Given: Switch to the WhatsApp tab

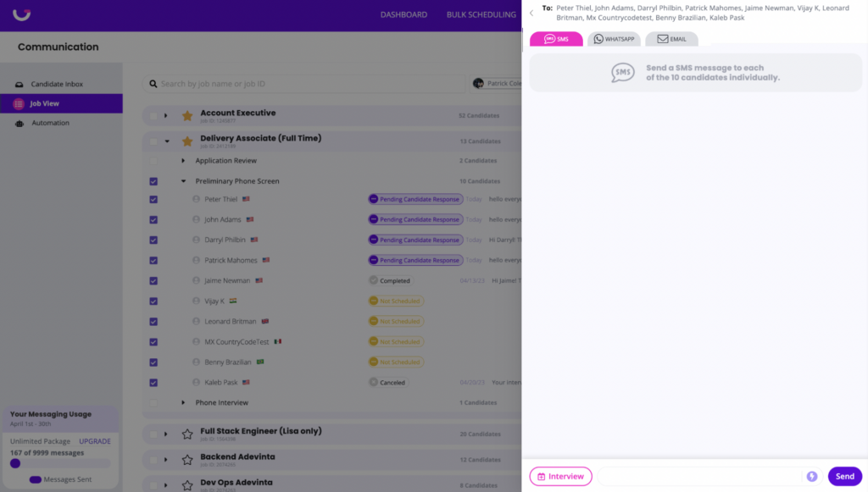Looking at the screenshot, I should click(614, 39).
